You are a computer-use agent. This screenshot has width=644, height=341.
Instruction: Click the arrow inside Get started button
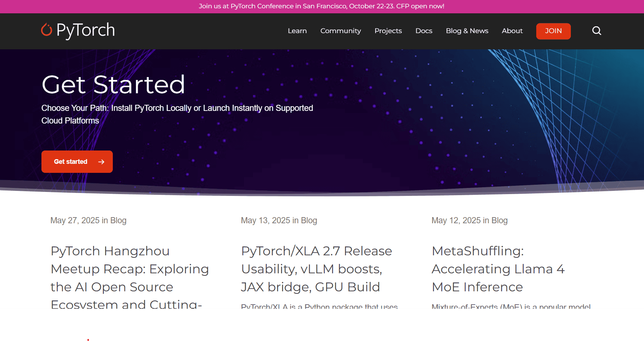point(102,161)
